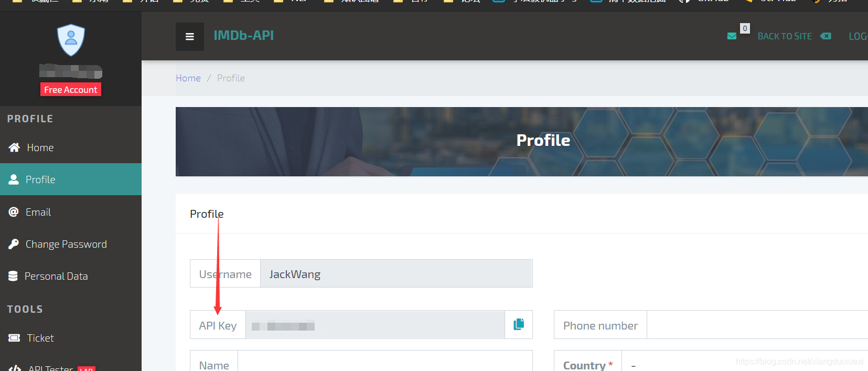Click the person icon beside Profile
Screen dimensions: 868x371
pos(14,179)
